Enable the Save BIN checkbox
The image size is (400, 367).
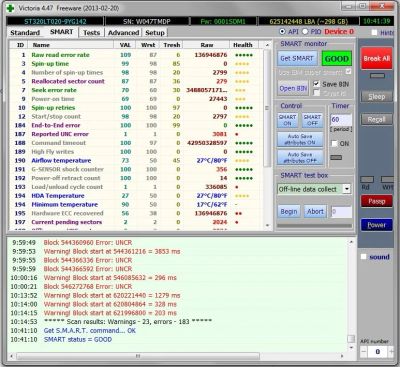point(316,84)
